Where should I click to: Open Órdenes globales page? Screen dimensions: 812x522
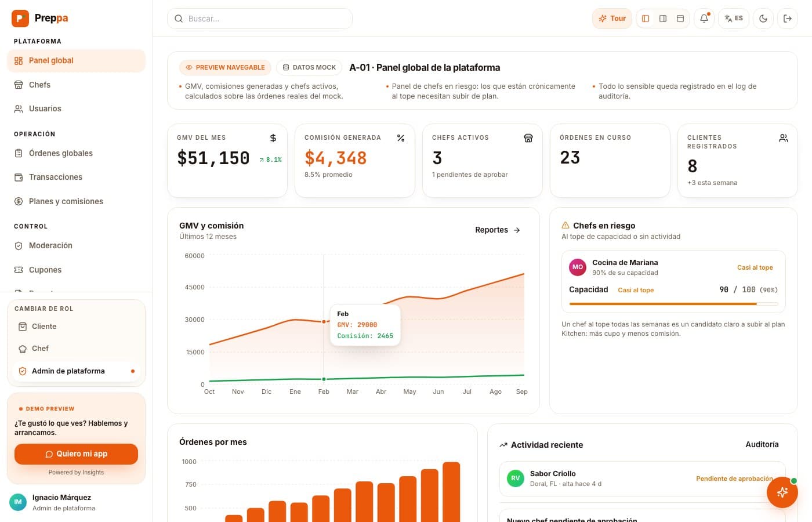pyautogui.click(x=76, y=153)
